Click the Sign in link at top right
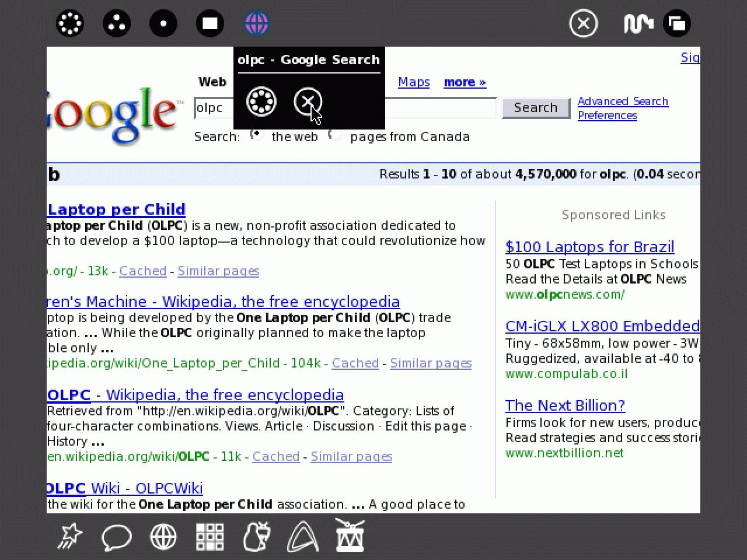The image size is (747, 560). [x=690, y=58]
